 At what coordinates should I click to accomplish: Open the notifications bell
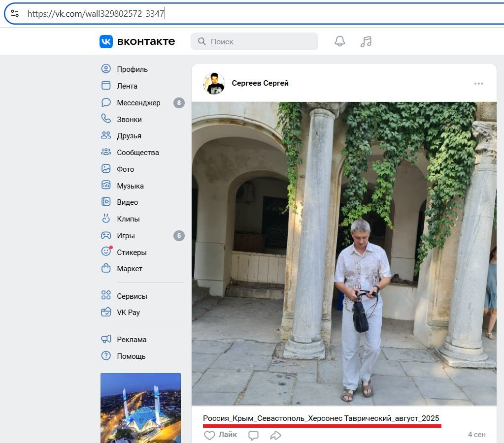tap(339, 41)
